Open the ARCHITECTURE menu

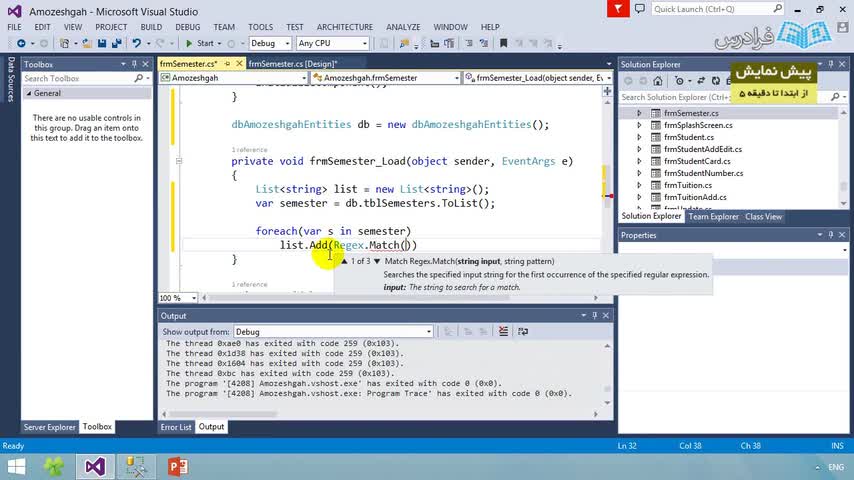point(345,27)
